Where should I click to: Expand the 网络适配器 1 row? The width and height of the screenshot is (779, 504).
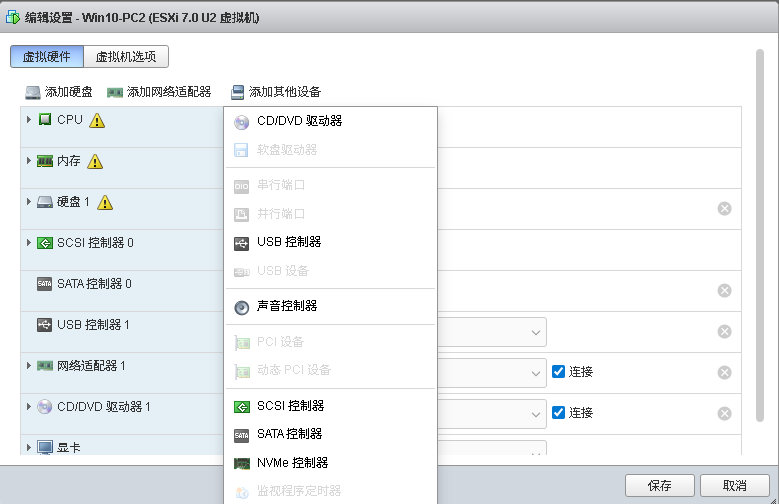[29, 366]
